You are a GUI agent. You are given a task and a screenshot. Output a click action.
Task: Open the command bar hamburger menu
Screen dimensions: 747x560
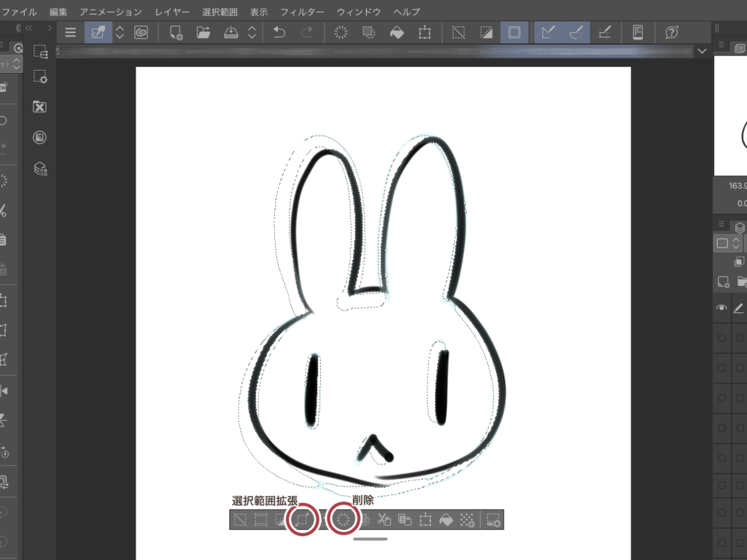click(71, 32)
